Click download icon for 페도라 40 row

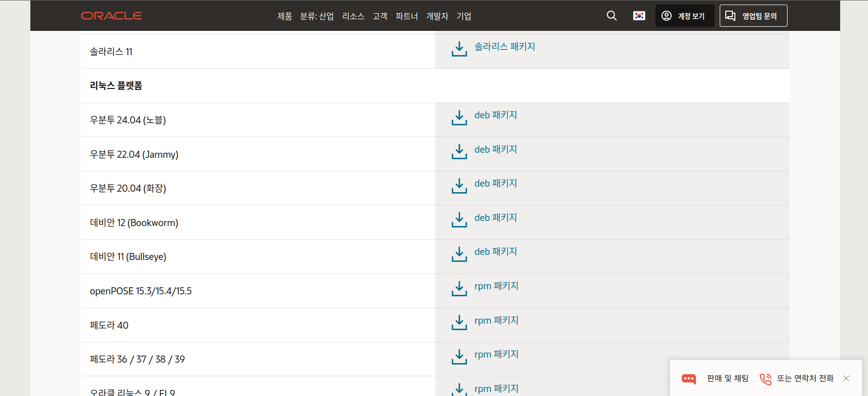coord(459,323)
